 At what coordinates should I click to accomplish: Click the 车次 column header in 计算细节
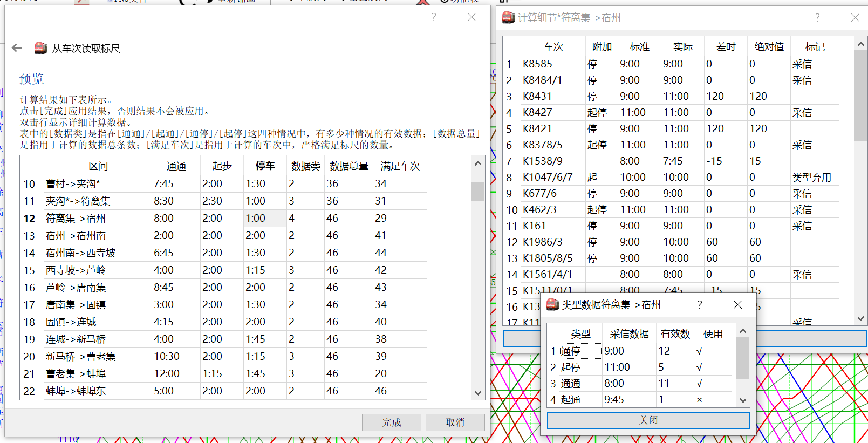[553, 47]
